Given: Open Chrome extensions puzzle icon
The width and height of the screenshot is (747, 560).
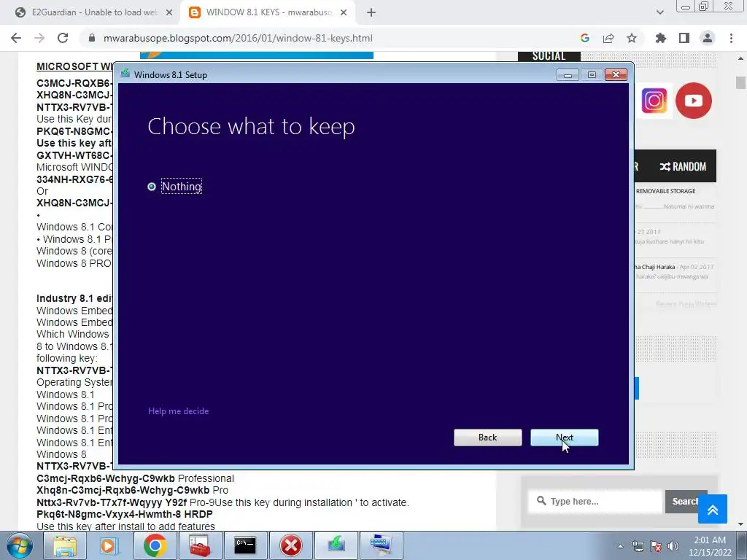Looking at the screenshot, I should tap(660, 38).
